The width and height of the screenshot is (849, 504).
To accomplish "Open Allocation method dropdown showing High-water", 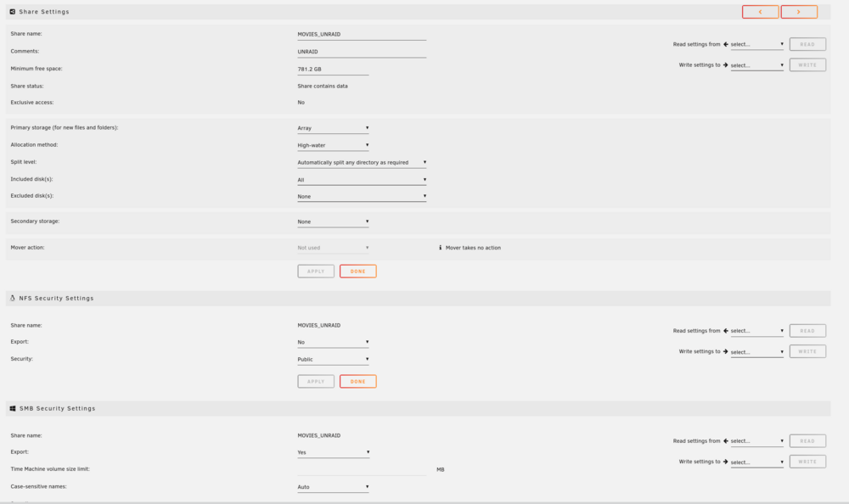I will pos(333,145).
